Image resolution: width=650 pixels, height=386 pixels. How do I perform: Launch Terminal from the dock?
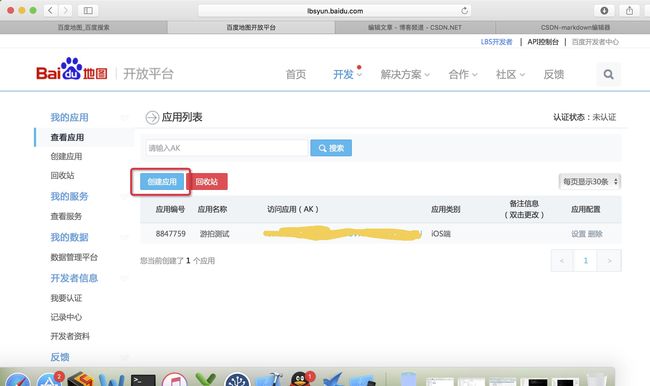[143, 380]
